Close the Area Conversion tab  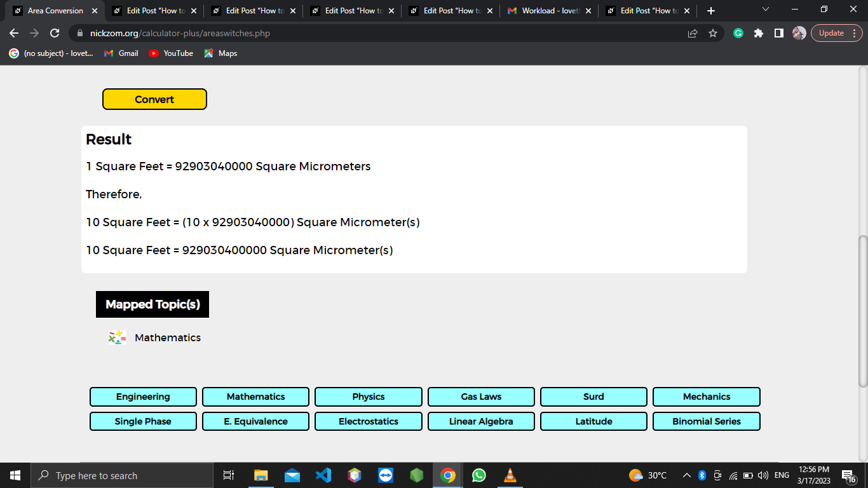pyautogui.click(x=95, y=11)
